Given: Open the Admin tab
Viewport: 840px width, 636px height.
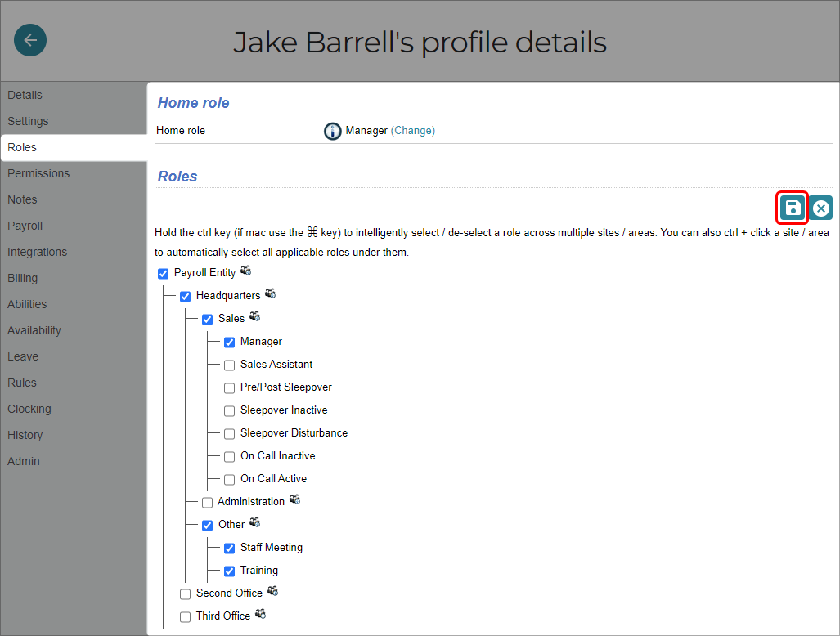Looking at the screenshot, I should pos(74,461).
